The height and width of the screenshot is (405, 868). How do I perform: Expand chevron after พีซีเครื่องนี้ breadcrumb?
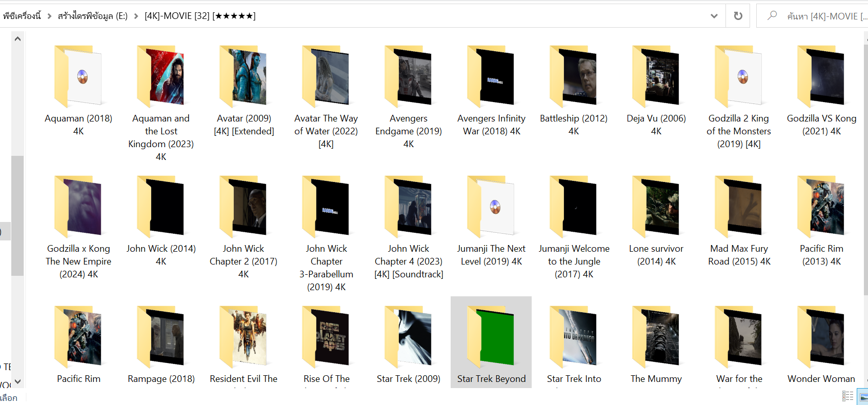[x=50, y=16]
